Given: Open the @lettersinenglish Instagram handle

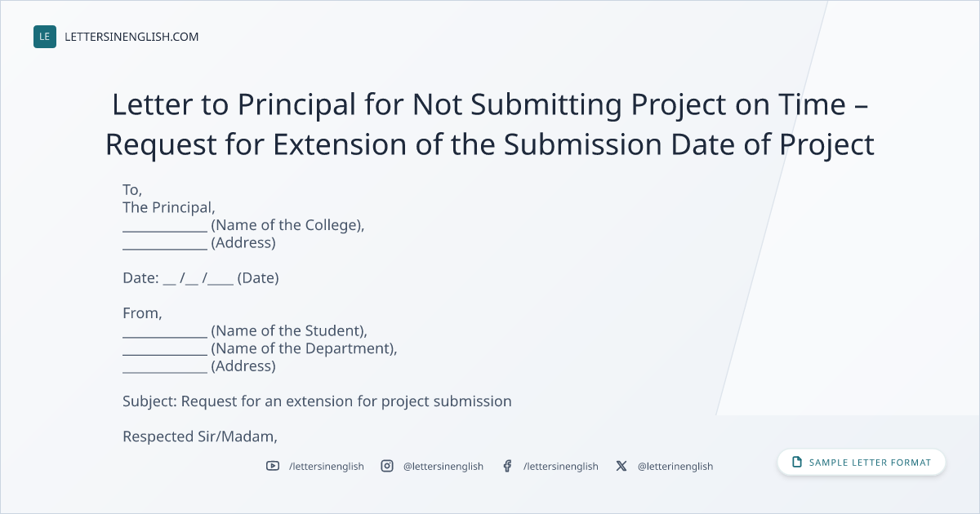Looking at the screenshot, I should (443, 467).
